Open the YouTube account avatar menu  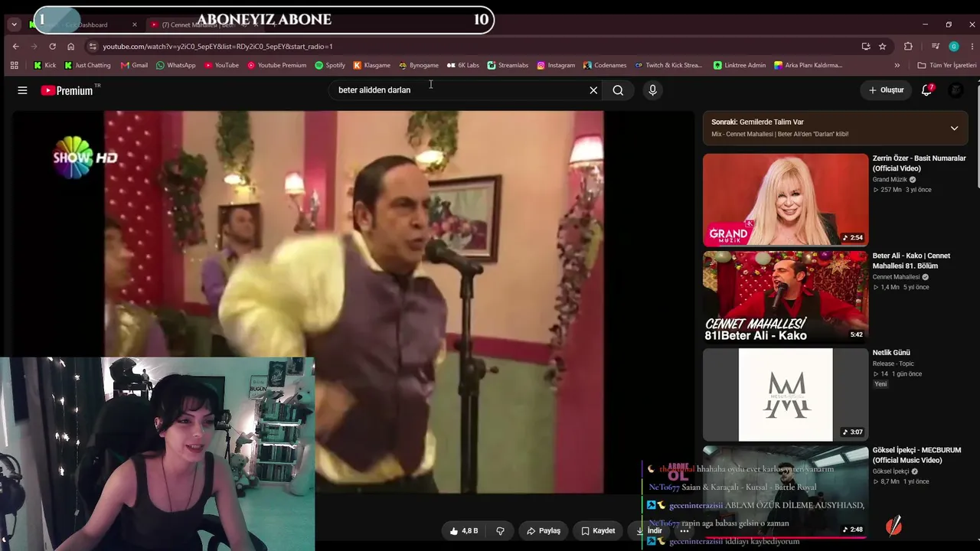point(955,90)
